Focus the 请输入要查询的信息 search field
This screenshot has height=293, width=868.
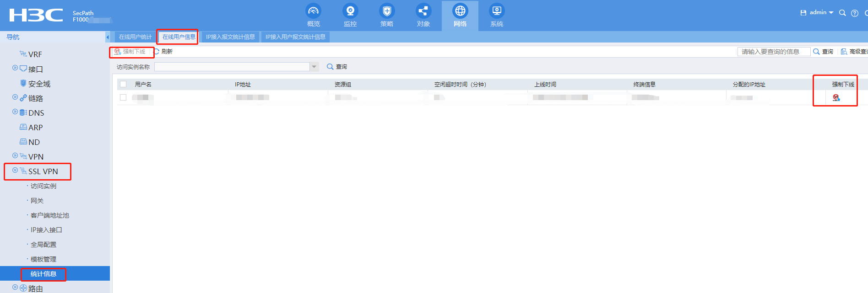(774, 52)
